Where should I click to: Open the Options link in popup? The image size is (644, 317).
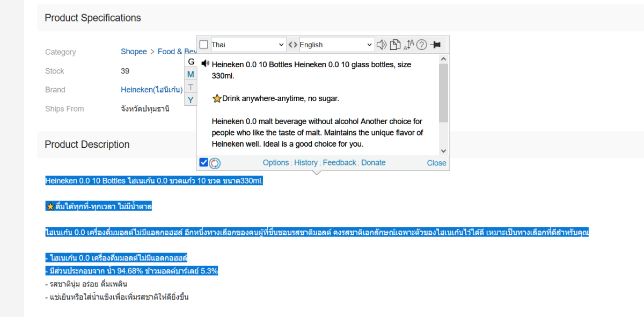[276, 163]
